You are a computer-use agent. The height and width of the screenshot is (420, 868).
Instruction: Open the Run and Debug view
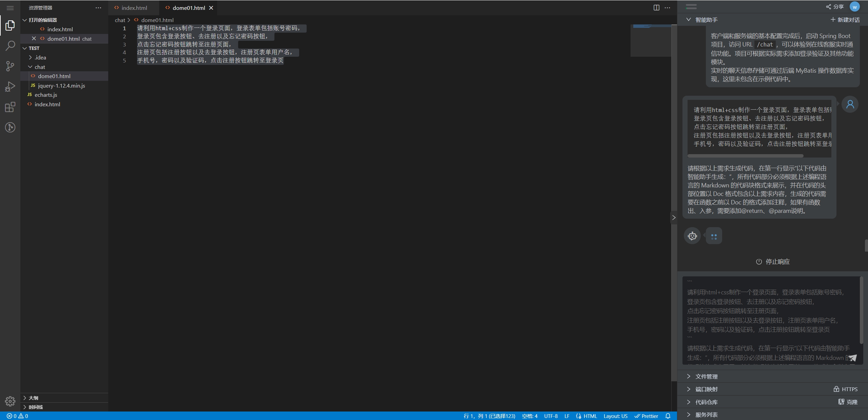10,87
